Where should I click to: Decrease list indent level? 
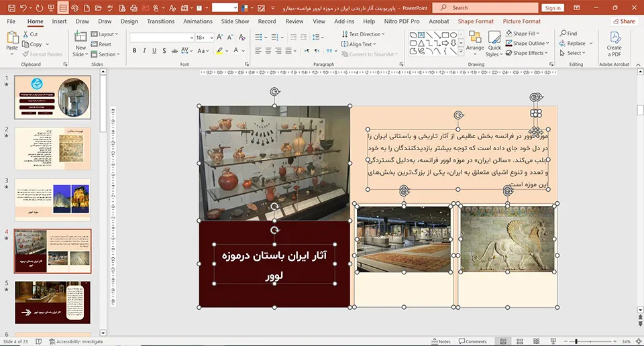click(293, 38)
